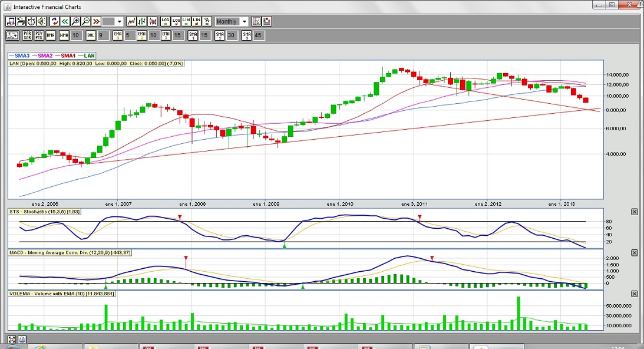Screen dimensions: 644x349
Task: Click the speaker sound icon
Action: [41, 21]
